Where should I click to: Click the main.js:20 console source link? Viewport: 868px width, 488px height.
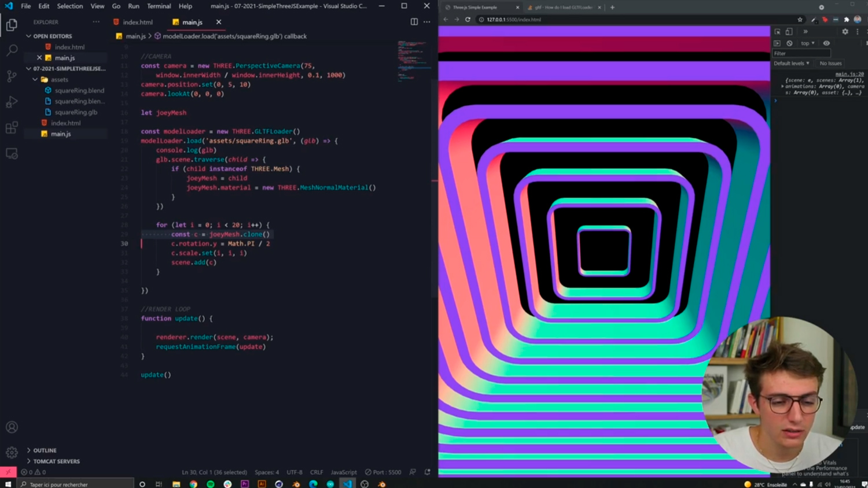tap(851, 74)
